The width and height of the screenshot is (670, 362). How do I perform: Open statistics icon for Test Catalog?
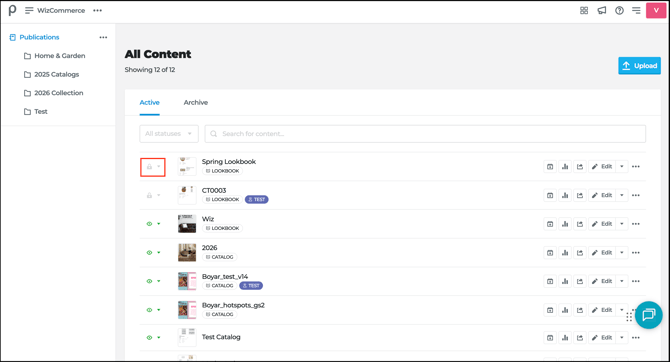click(x=565, y=338)
